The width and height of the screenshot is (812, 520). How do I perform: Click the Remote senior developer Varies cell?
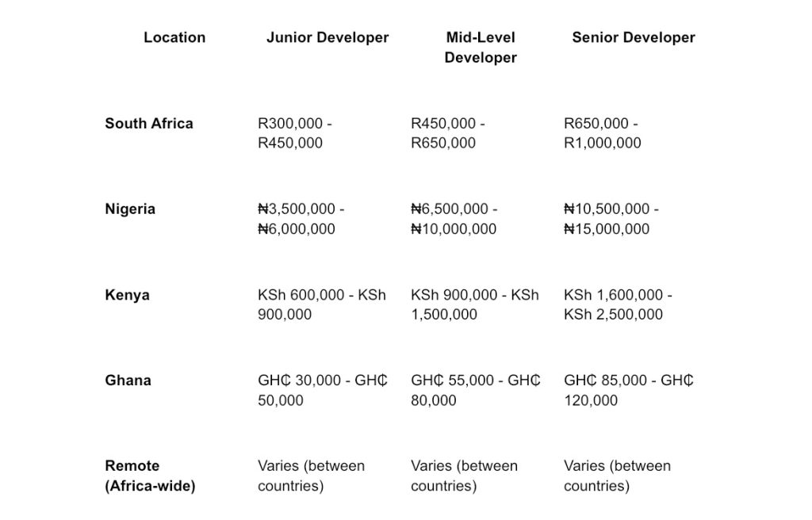[x=617, y=476]
